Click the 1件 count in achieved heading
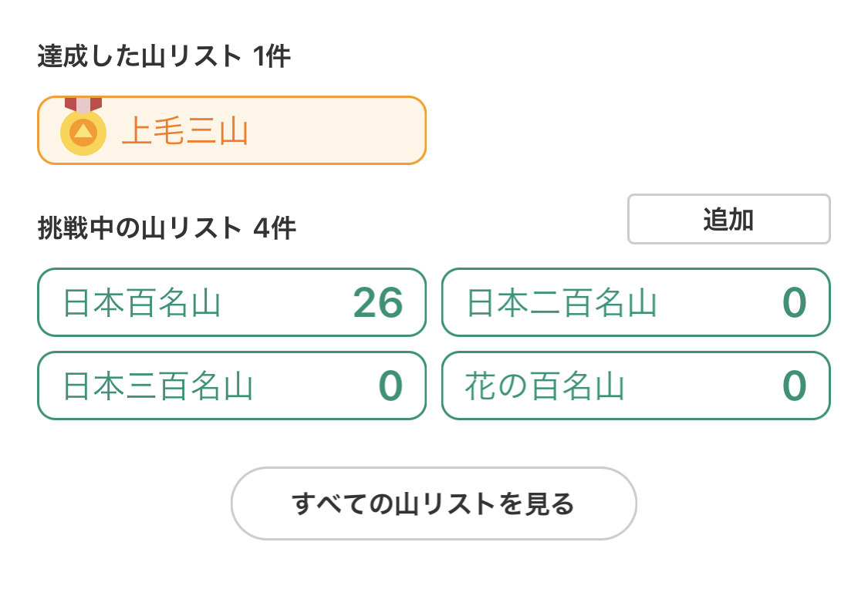The width and height of the screenshot is (868, 613). [272, 56]
